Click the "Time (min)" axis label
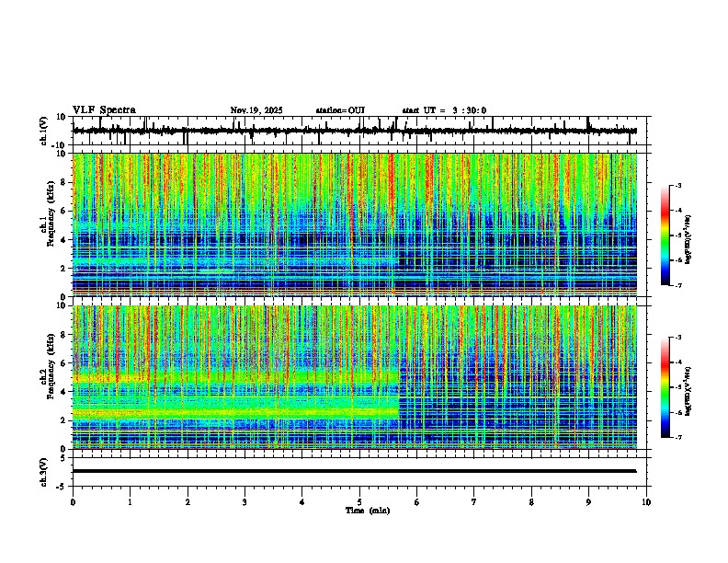This screenshot has height=563, width=728. 368,511
